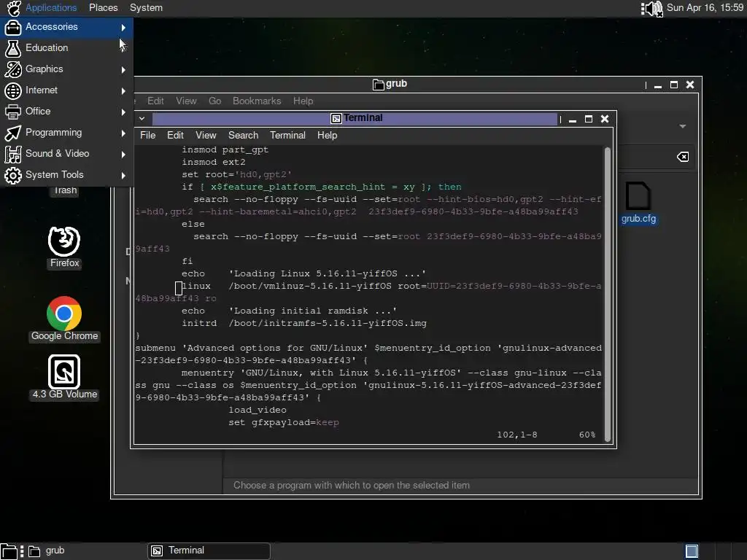Expand Accessories submenu arrow

(x=123, y=28)
